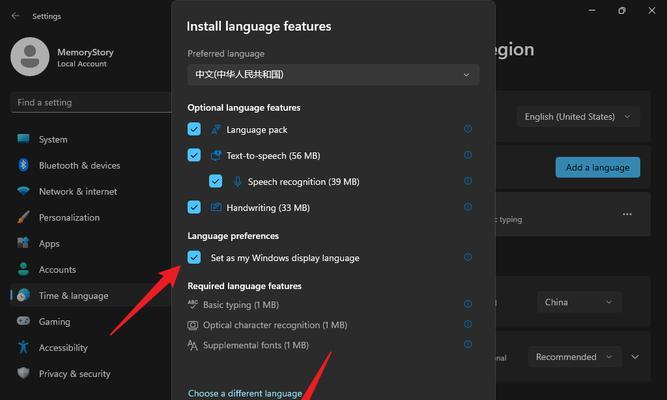
Task: Show info for Basic typing
Action: click(467, 304)
